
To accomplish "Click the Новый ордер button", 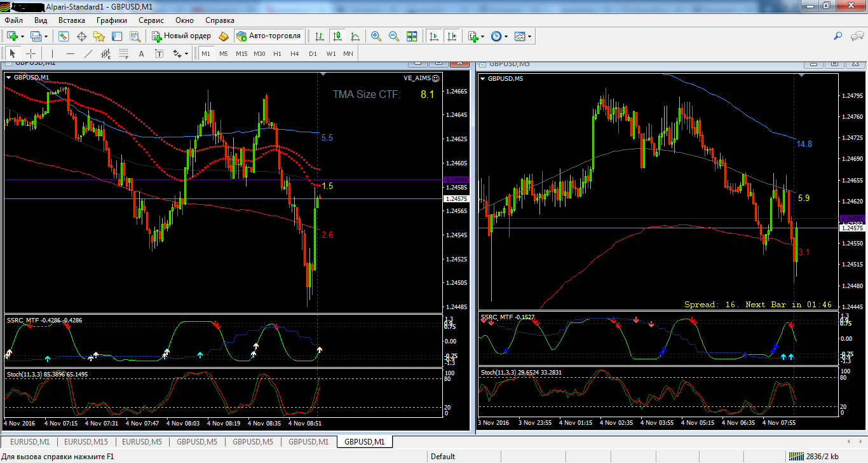I will 181,36.
